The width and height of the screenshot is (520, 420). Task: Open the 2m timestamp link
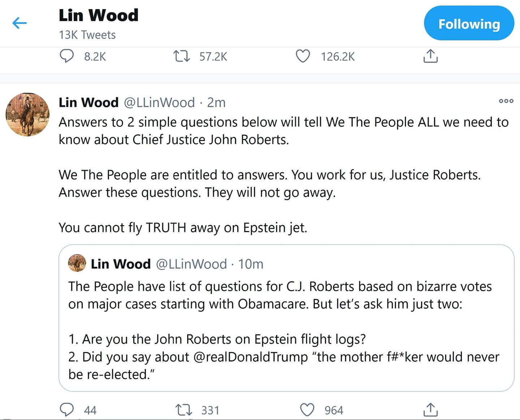pos(216,102)
